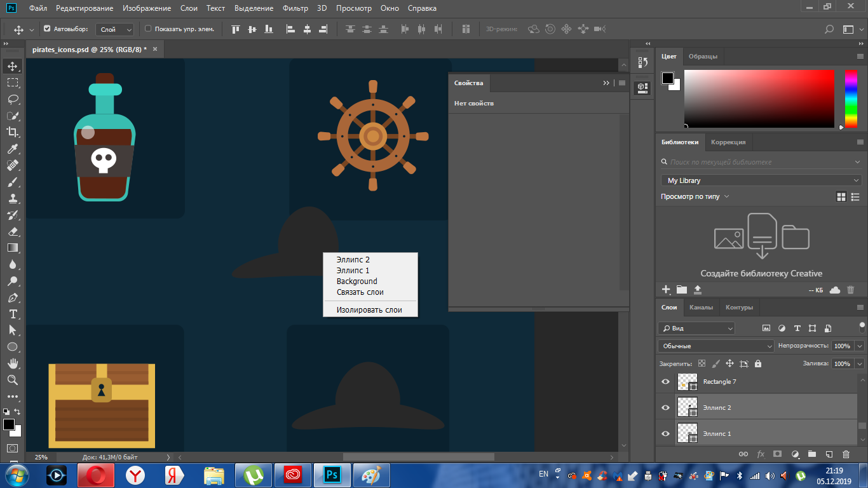Switch to the Образцы tab
Screen dimensions: 868x488
click(703, 57)
